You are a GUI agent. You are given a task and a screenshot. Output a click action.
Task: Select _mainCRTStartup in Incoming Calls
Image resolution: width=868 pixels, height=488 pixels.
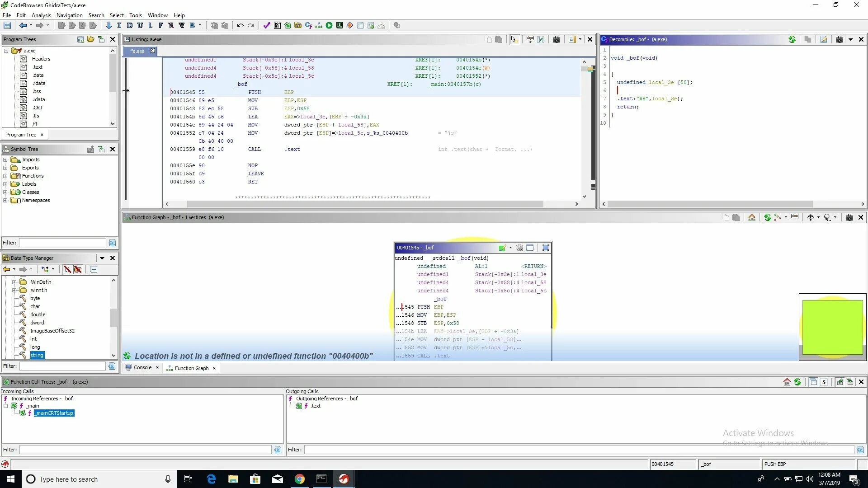[x=54, y=413]
